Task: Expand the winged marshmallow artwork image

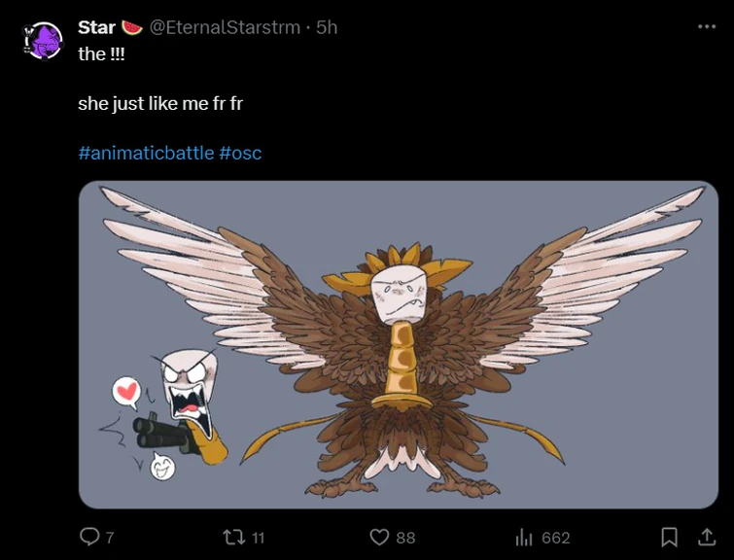Action: pyautogui.click(x=399, y=344)
